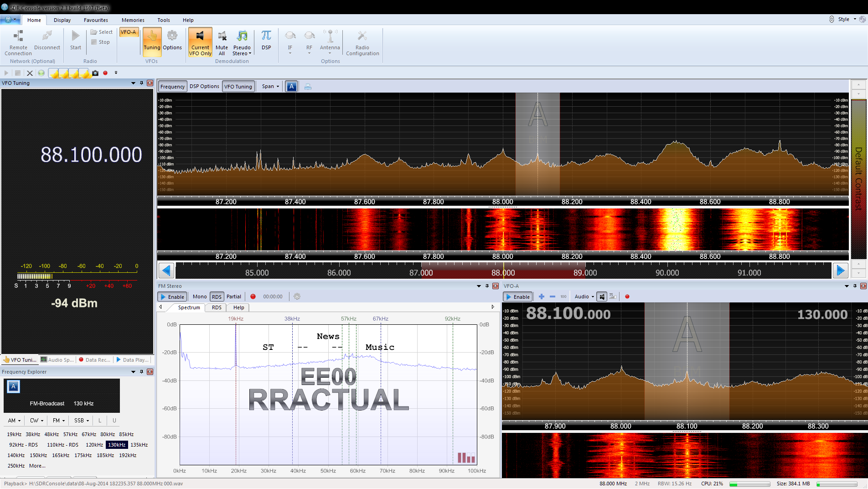The height and width of the screenshot is (489, 868).
Task: Toggle Mono in FM Stereo toolbar
Action: click(x=200, y=297)
